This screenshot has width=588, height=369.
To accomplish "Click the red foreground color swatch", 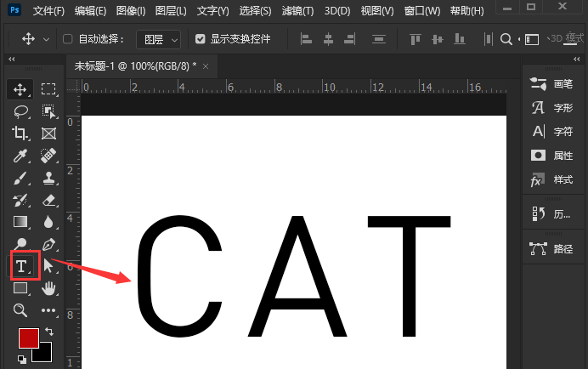I will pyautogui.click(x=29, y=338).
